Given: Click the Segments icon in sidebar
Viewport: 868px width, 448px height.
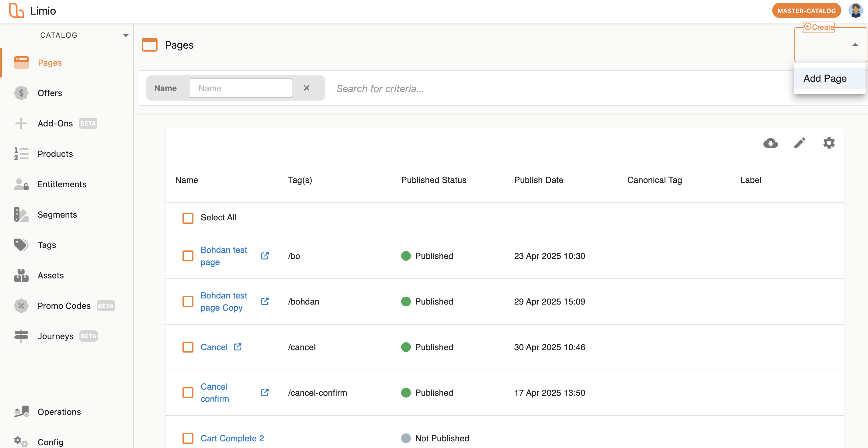Looking at the screenshot, I should coord(21,215).
